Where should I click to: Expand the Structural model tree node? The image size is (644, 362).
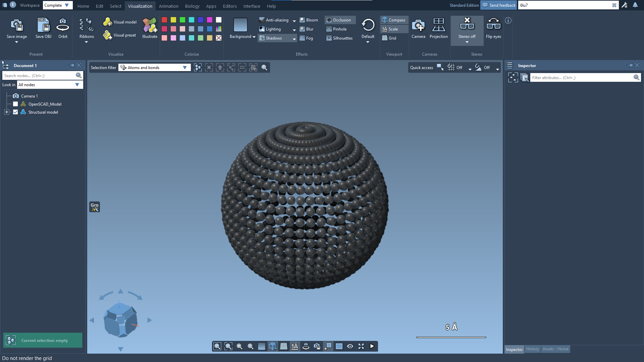point(7,112)
